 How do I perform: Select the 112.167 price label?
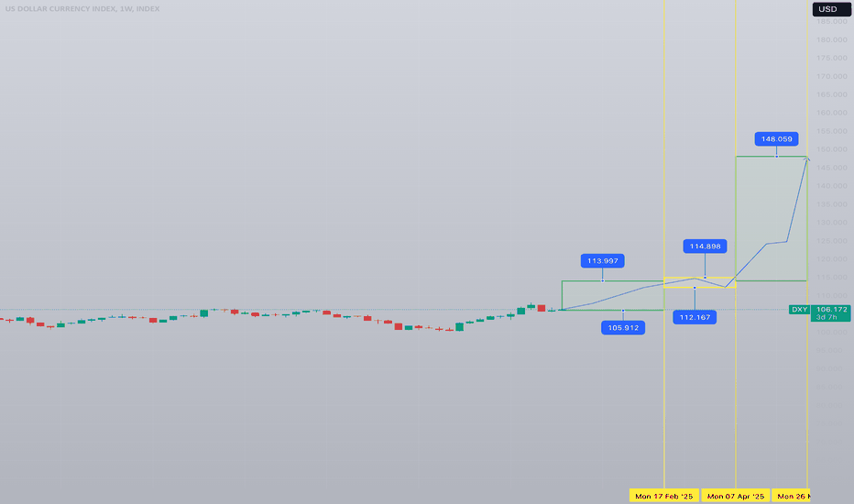click(x=695, y=317)
